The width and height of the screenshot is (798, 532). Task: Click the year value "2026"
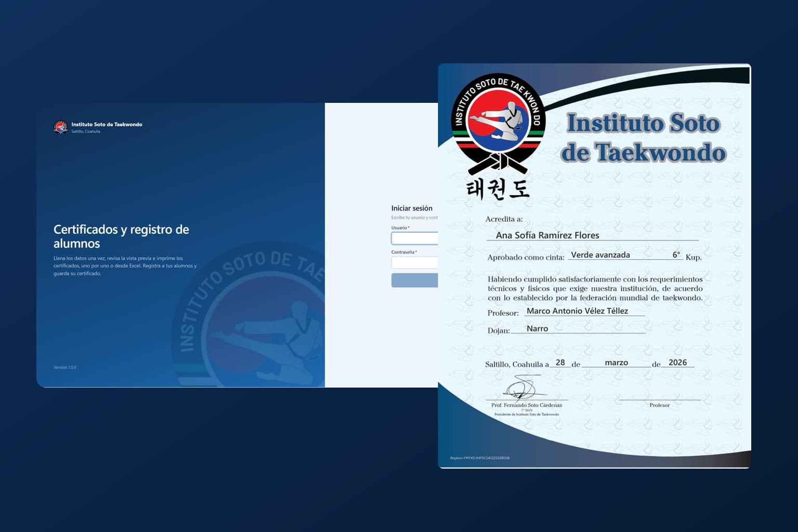click(x=677, y=363)
